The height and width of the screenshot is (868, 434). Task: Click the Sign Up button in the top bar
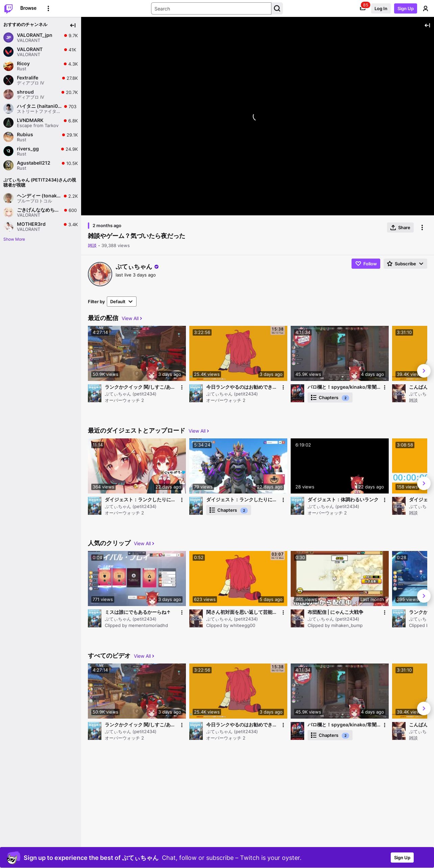tap(405, 8)
